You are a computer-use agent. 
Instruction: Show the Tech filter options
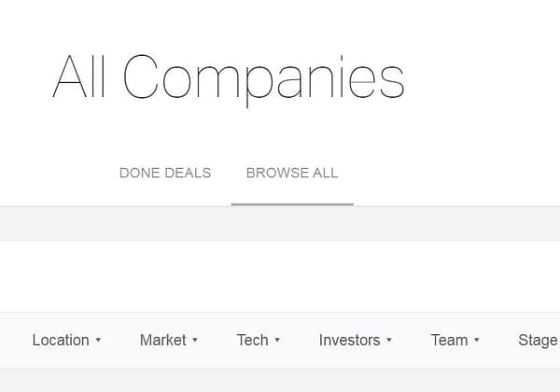[x=258, y=340]
